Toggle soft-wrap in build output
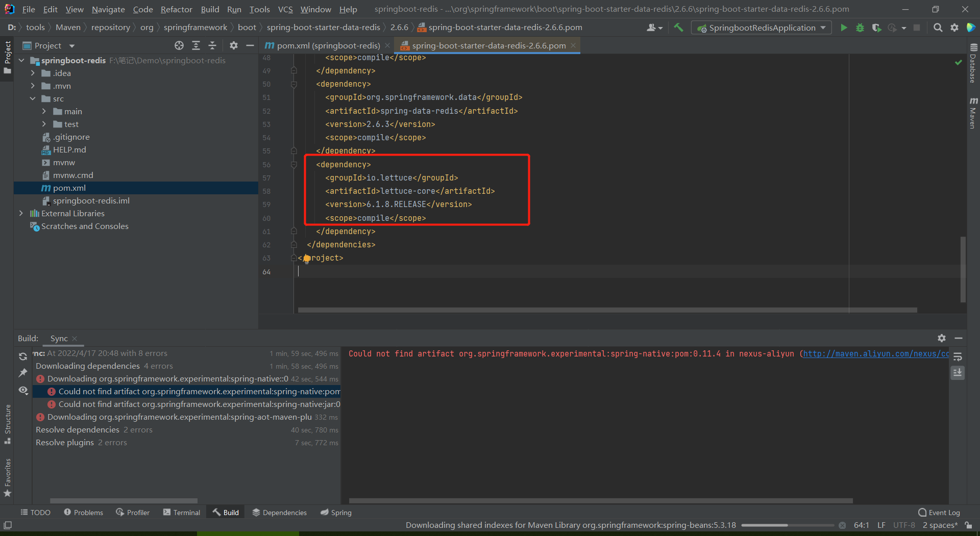Screen dimensions: 980x536 coord(958,356)
